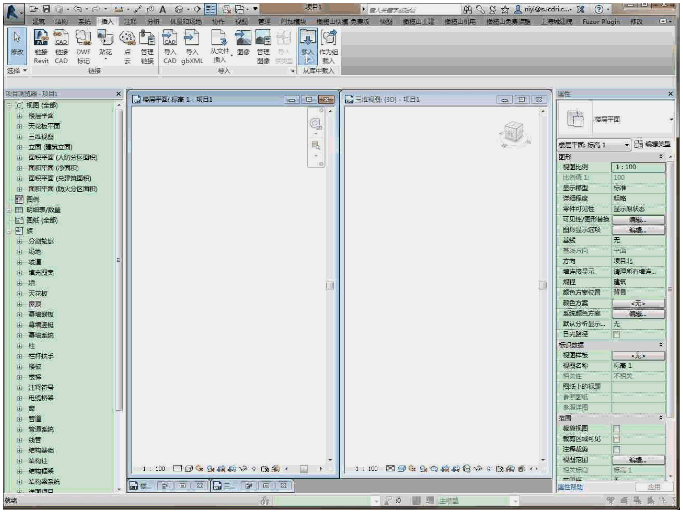
Task: Click the binoculars search icon in title bar
Action: 467,9
